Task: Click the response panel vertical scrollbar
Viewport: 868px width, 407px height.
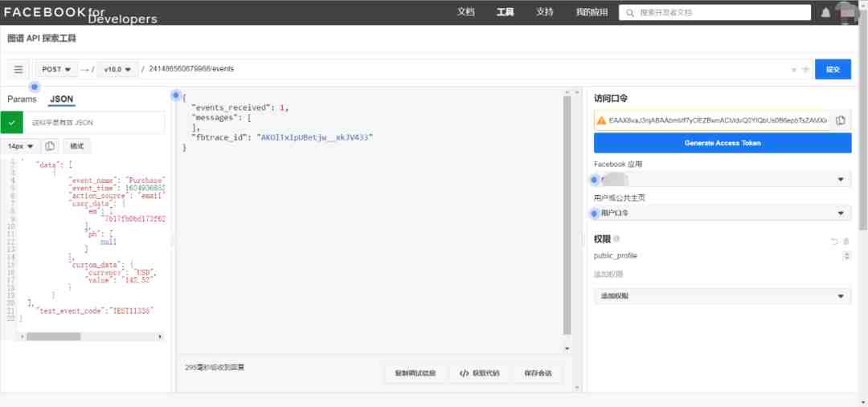Action: [567, 216]
